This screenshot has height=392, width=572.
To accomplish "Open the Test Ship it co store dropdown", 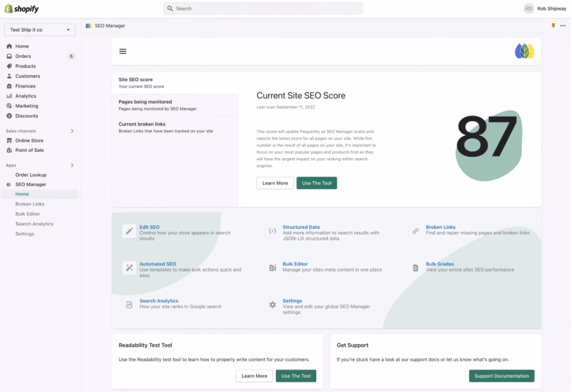I will (39, 30).
